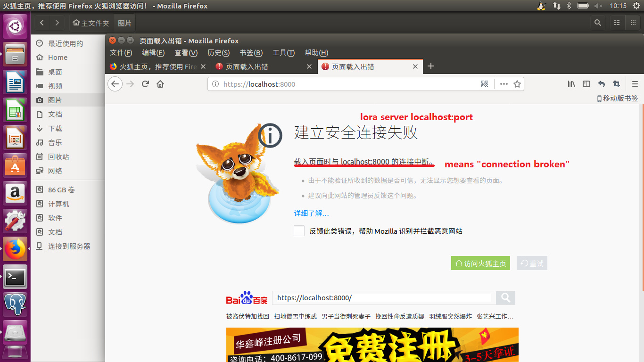Image resolution: width=644 pixels, height=362 pixels.
Task: Click 连接到服务器 in file manager sidebar
Action: click(x=69, y=246)
